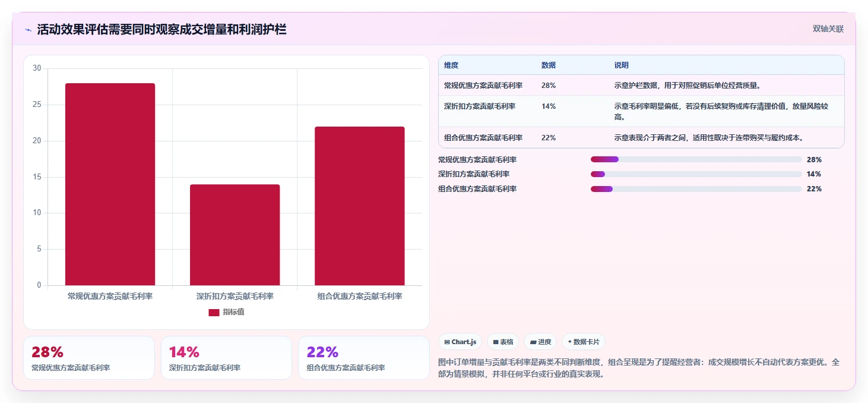Click the y-axis value 15
Viewport: 868px width, 403px height.
point(37,177)
